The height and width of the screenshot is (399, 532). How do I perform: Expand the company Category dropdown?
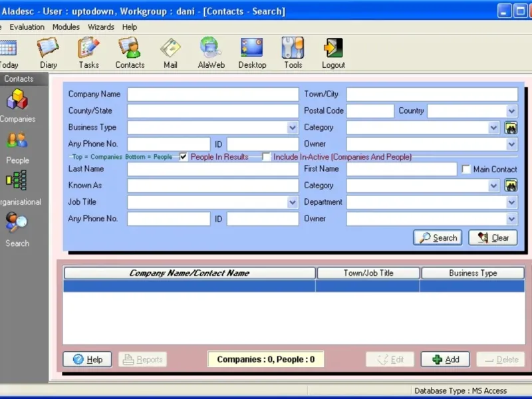point(493,128)
